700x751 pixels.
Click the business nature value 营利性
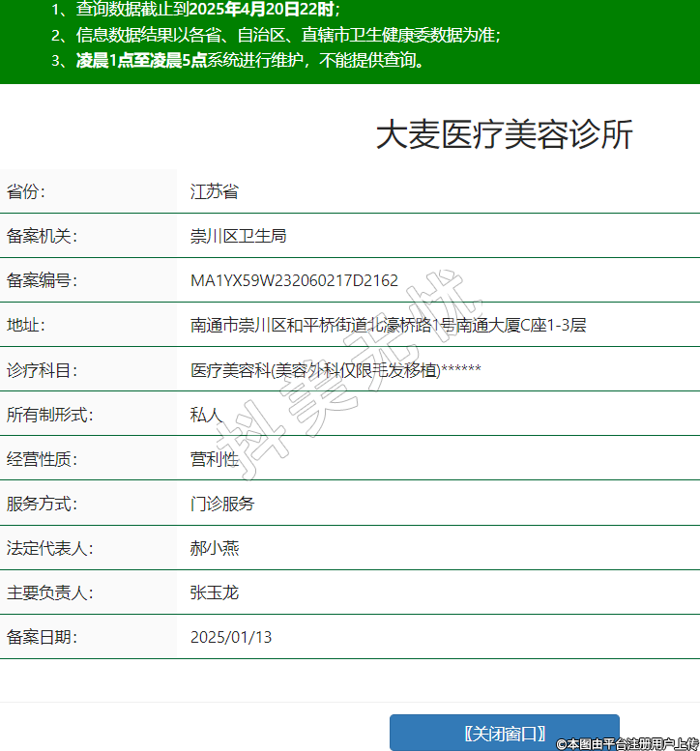[214, 459]
